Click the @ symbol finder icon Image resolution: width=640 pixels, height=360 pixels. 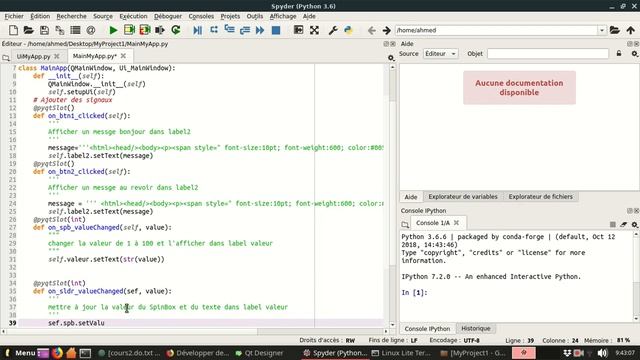click(91, 30)
